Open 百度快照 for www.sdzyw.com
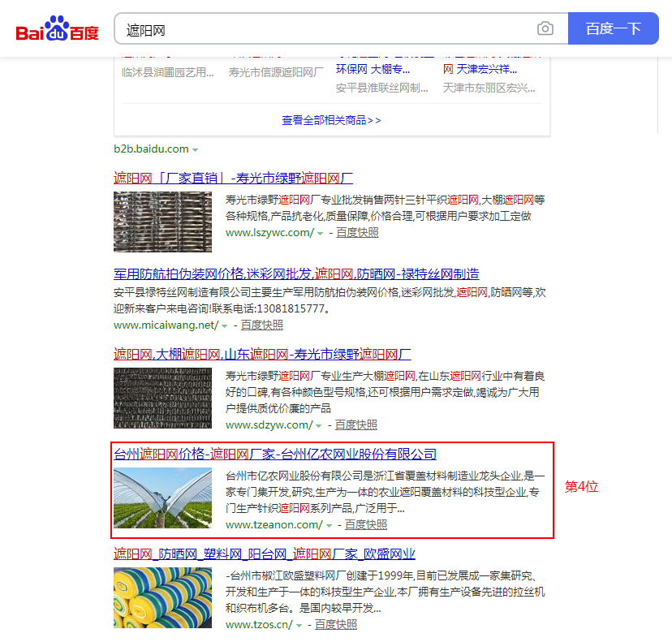The width and height of the screenshot is (672, 642). [x=356, y=425]
